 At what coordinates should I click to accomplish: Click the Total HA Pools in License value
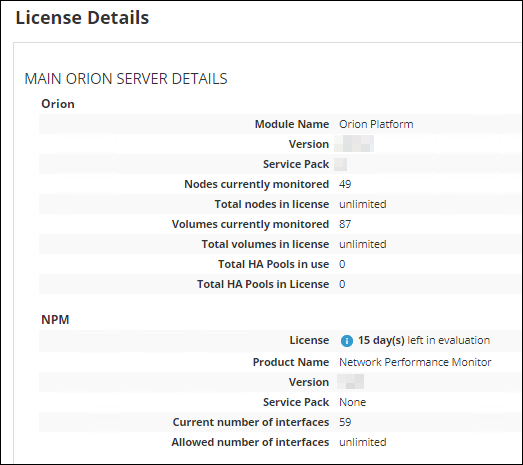(342, 284)
